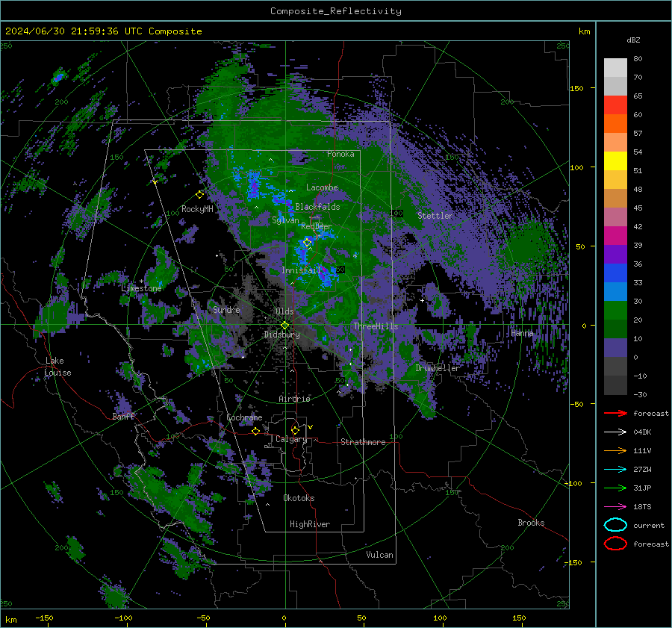
Task: Click the orange 111V arrow icon
Action: pyautogui.click(x=615, y=450)
